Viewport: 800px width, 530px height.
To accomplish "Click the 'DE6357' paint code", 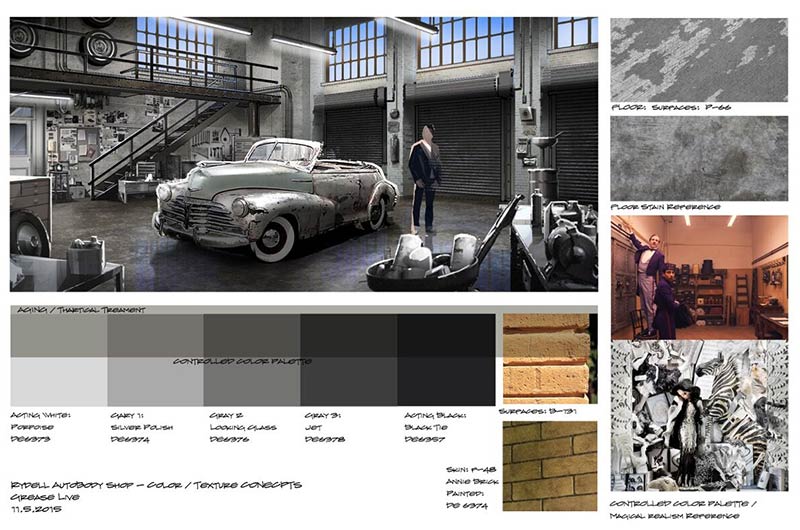I will (x=424, y=439).
